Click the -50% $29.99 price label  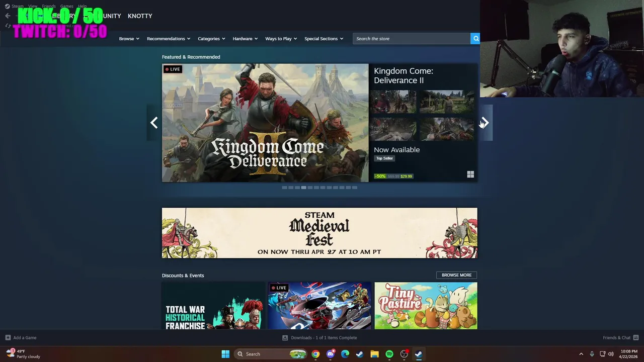[x=393, y=176]
